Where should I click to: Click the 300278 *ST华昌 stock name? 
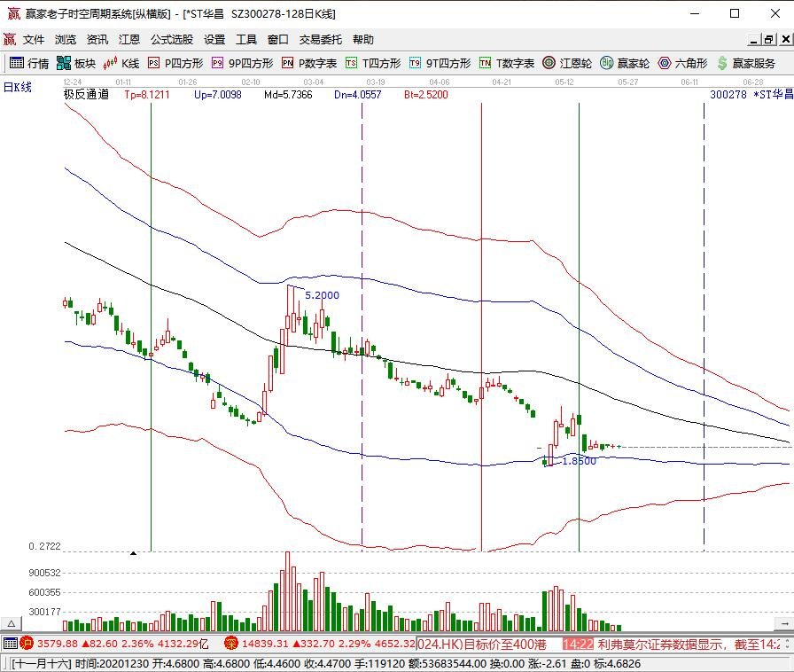click(751, 94)
